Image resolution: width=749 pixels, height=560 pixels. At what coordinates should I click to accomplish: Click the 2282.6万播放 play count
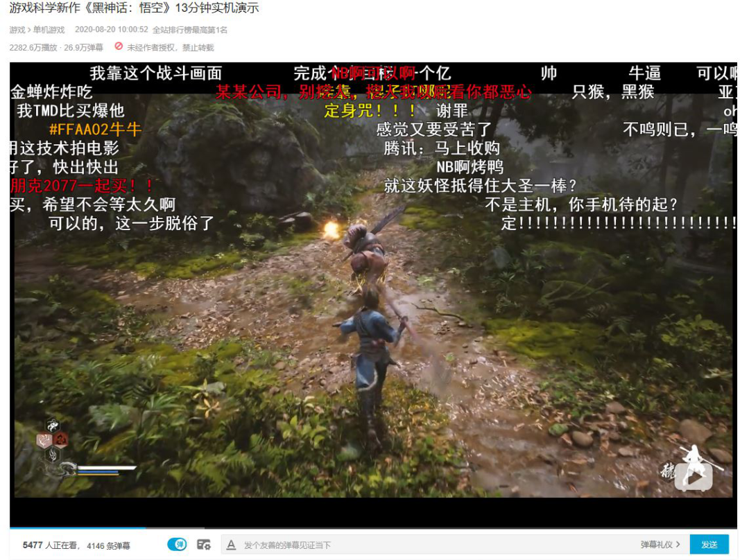coord(33,47)
